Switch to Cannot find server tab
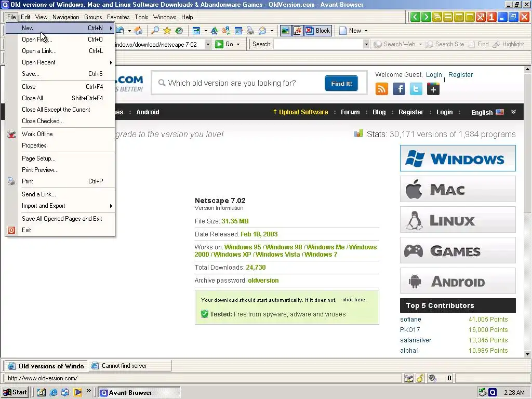Screen dimensions: 532x399 tap(129, 366)
